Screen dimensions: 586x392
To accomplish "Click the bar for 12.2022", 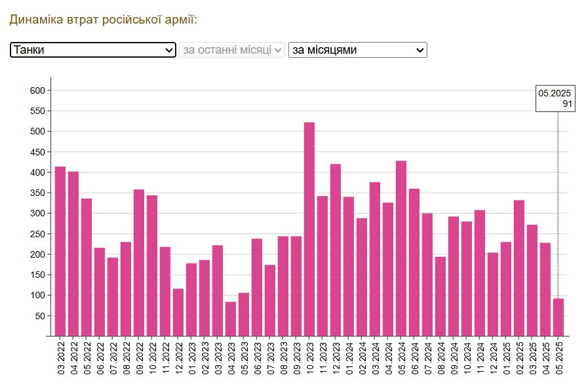I will pyautogui.click(x=178, y=312).
